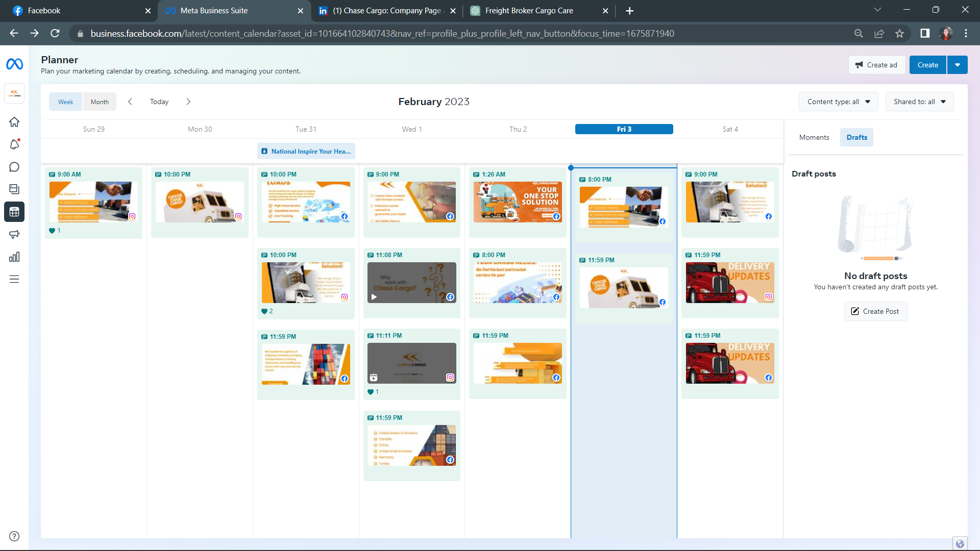Reload the browser page
The width and height of the screenshot is (980, 551).
[x=55, y=33]
